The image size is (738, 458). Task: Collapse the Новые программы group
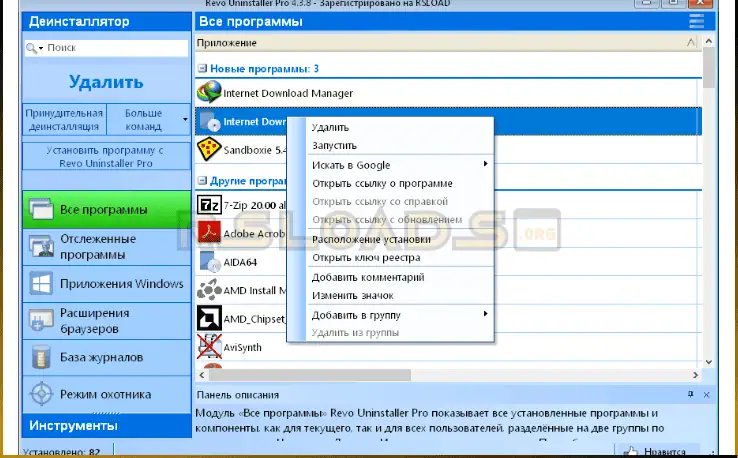tap(202, 69)
